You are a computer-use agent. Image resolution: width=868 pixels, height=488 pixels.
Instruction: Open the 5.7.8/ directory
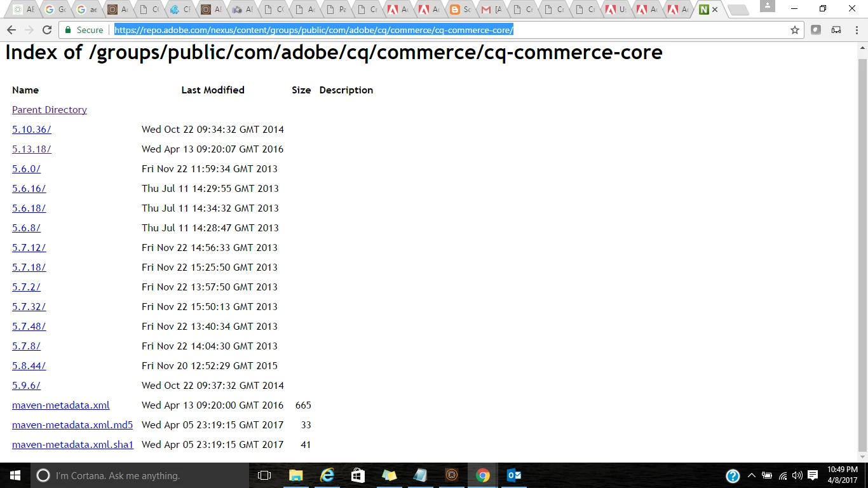(x=26, y=346)
